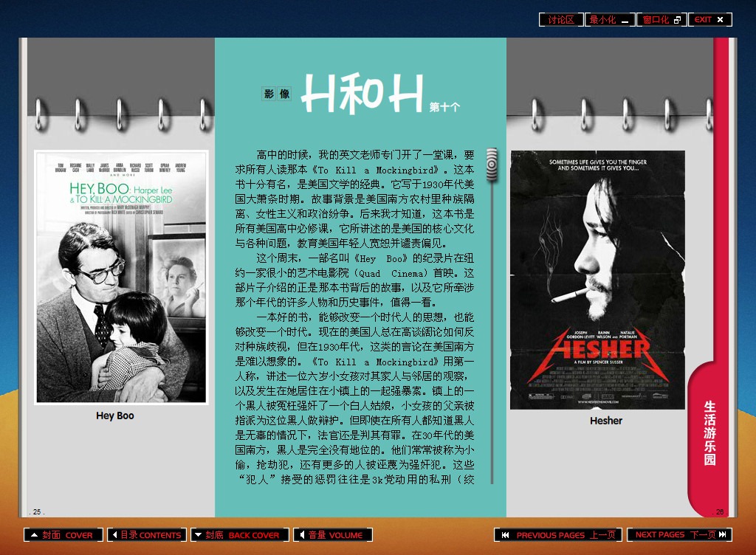Click the EXIT button

710,20
